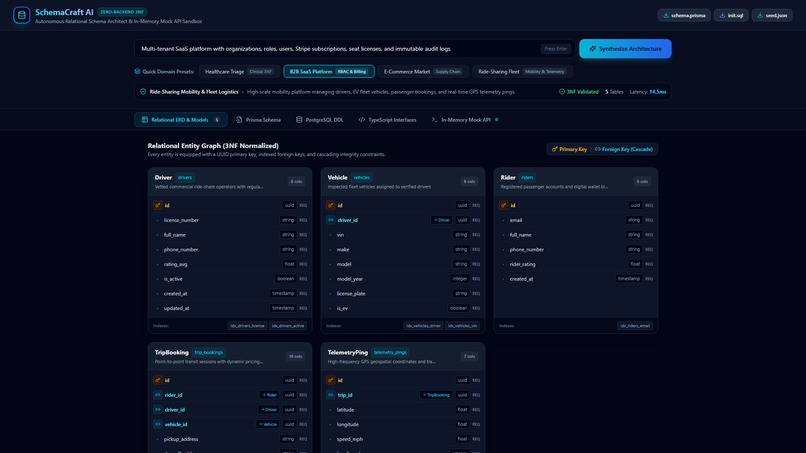Click the vehicles table-name badge
This screenshot has height=453, width=806.
361,177
